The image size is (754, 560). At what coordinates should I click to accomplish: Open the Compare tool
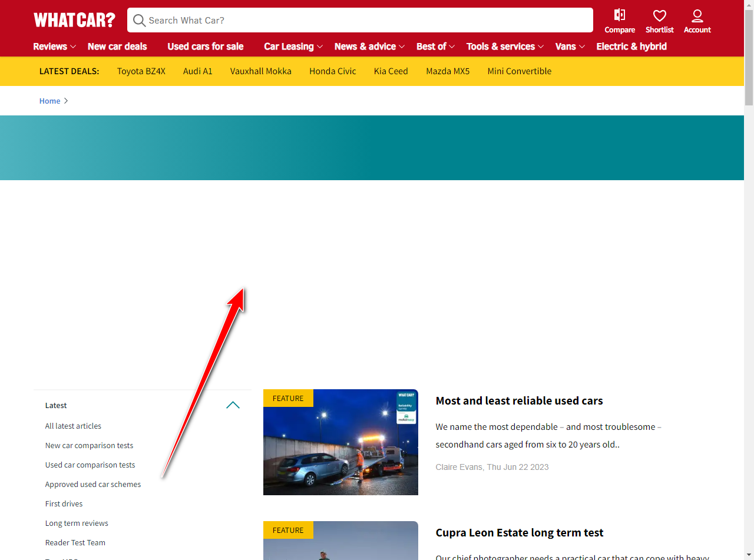coord(620,21)
